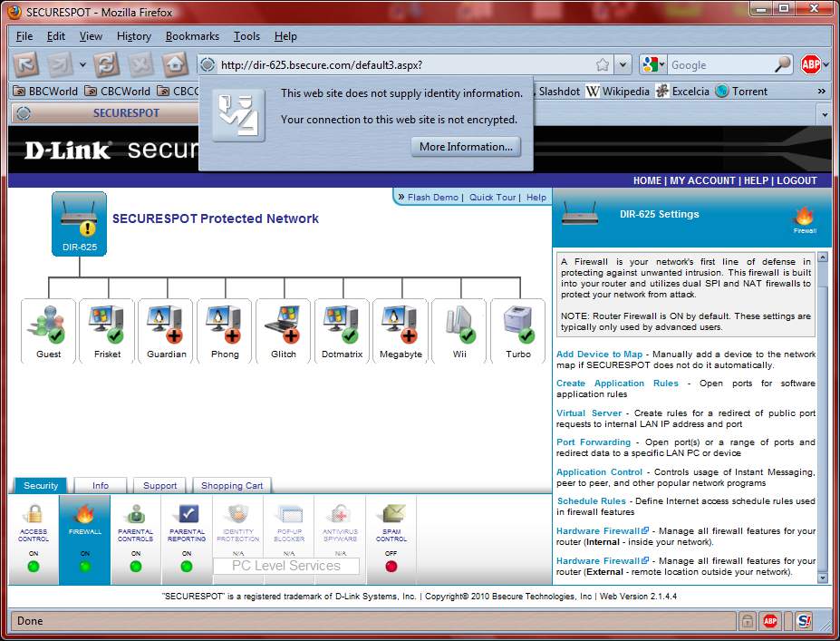Image resolution: width=840 pixels, height=641 pixels.
Task: Click the More Information button
Action: point(466,147)
